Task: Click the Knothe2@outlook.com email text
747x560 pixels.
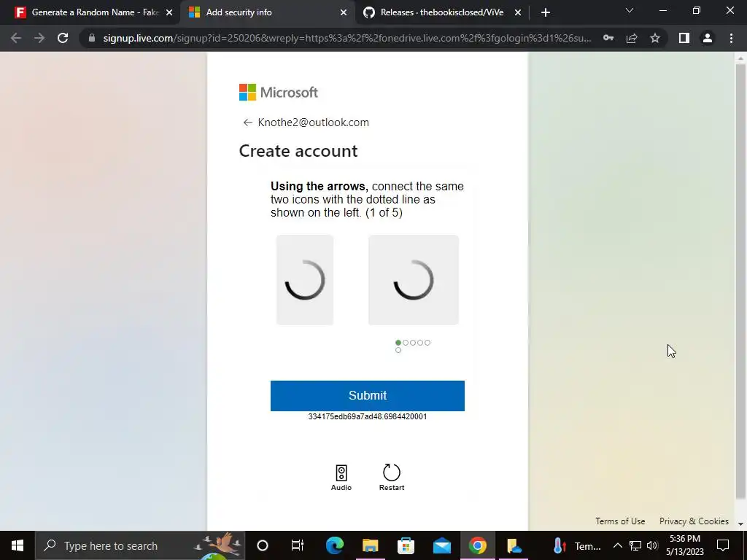Action: coord(313,122)
